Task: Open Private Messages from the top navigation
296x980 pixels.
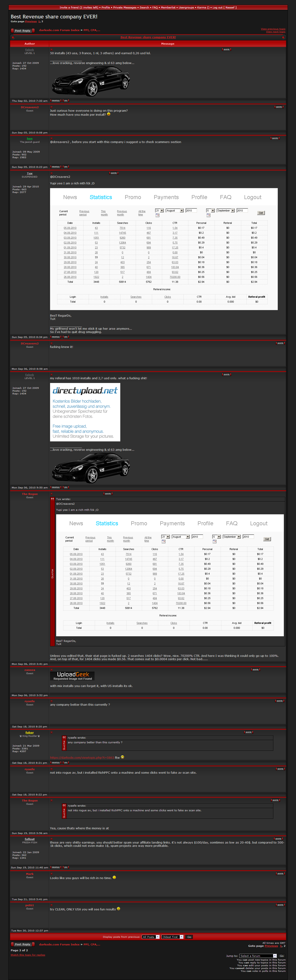Action: tap(124, 8)
